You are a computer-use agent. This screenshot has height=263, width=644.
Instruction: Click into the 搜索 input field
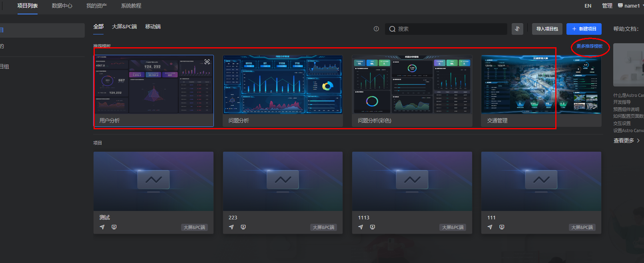click(446, 29)
